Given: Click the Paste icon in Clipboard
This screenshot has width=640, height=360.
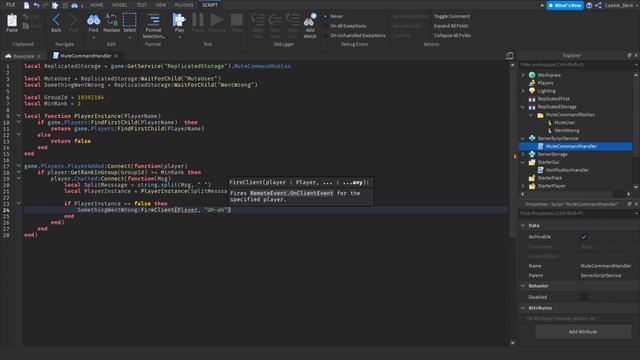Looking at the screenshot, I should 12,20.
